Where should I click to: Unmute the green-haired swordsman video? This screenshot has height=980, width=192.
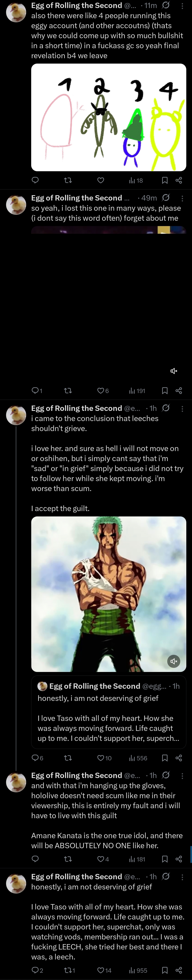pos(174,661)
